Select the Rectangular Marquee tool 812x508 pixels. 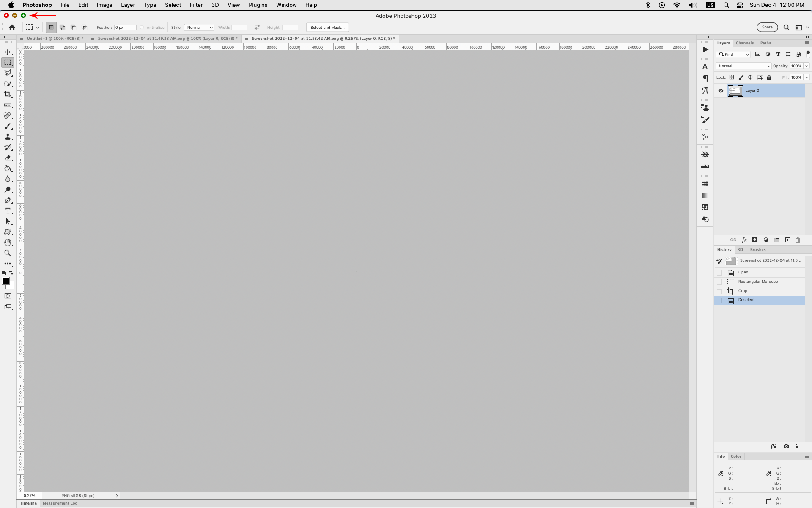pyautogui.click(x=8, y=62)
